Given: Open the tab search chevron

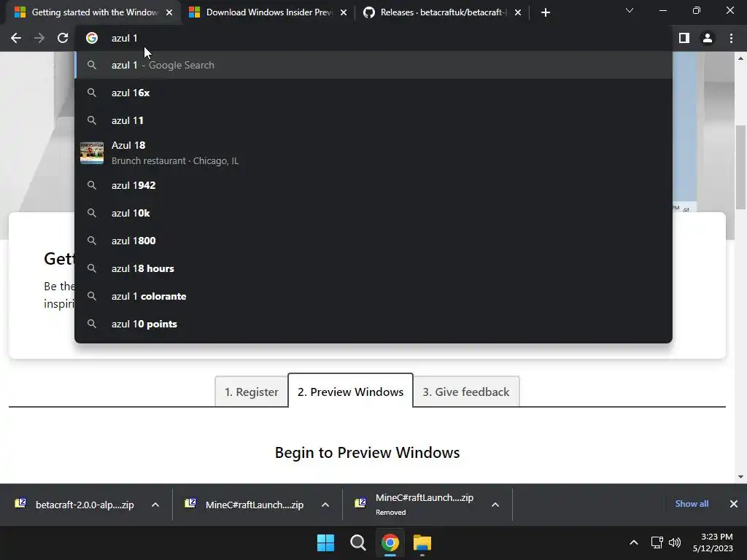Looking at the screenshot, I should coord(630,10).
